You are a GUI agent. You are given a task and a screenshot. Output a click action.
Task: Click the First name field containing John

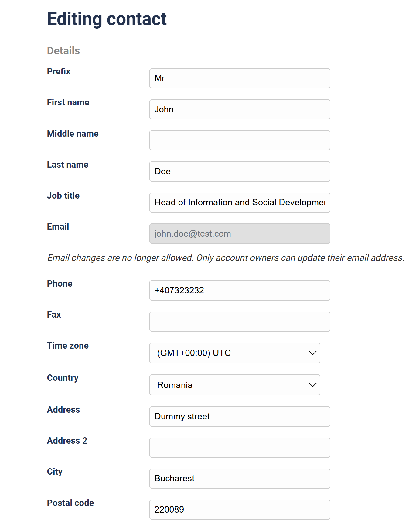240,109
